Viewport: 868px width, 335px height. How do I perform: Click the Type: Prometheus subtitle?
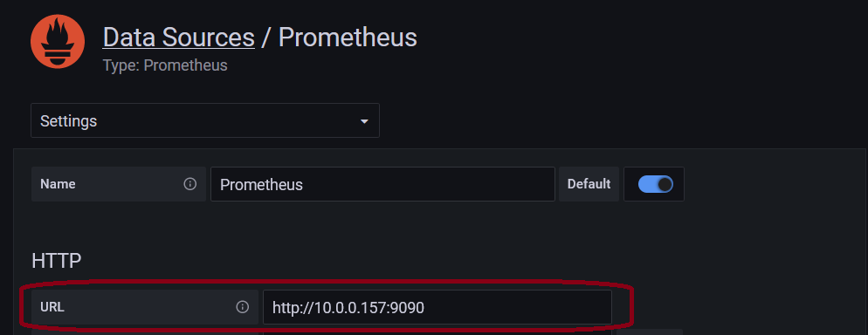[x=165, y=65]
